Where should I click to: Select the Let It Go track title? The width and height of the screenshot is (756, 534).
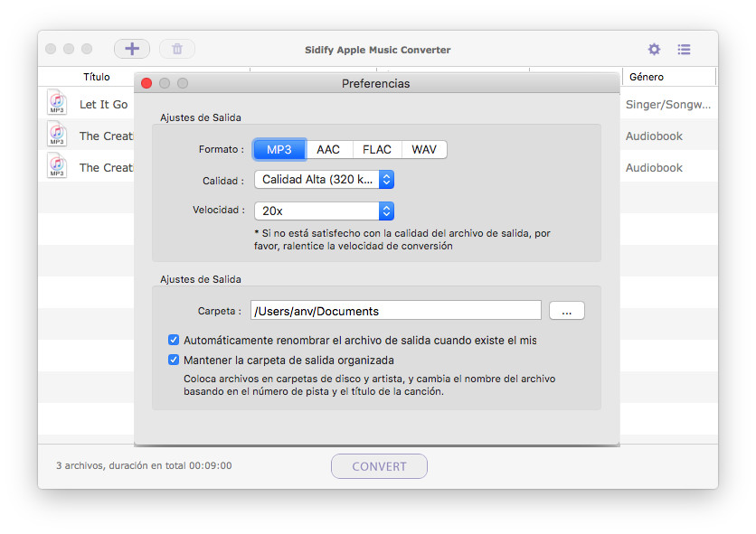[x=104, y=104]
